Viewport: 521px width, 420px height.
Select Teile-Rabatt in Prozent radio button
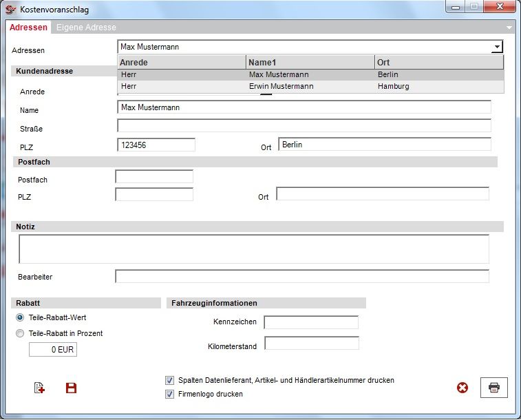20,333
